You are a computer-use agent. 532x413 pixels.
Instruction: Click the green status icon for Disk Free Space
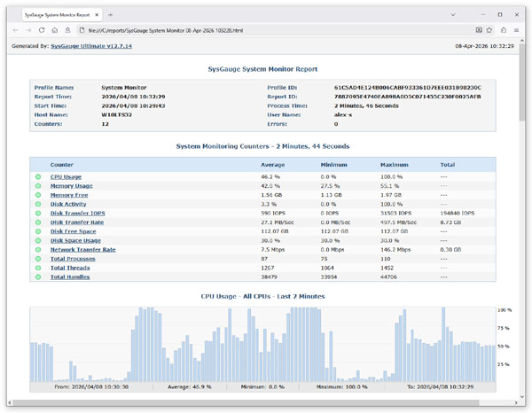click(38, 231)
